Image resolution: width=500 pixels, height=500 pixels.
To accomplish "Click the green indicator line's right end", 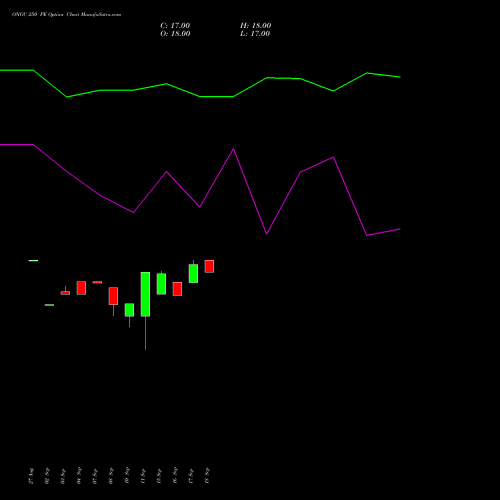I will tap(399, 77).
